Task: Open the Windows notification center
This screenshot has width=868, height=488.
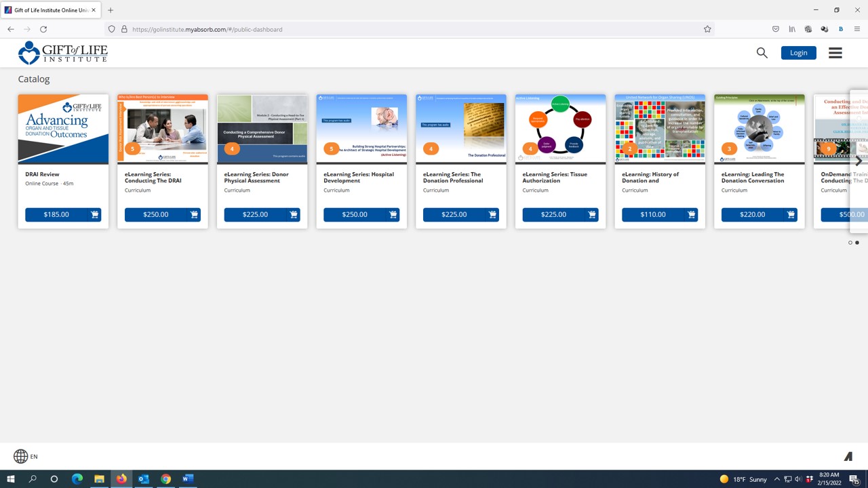Action: [x=854, y=479]
